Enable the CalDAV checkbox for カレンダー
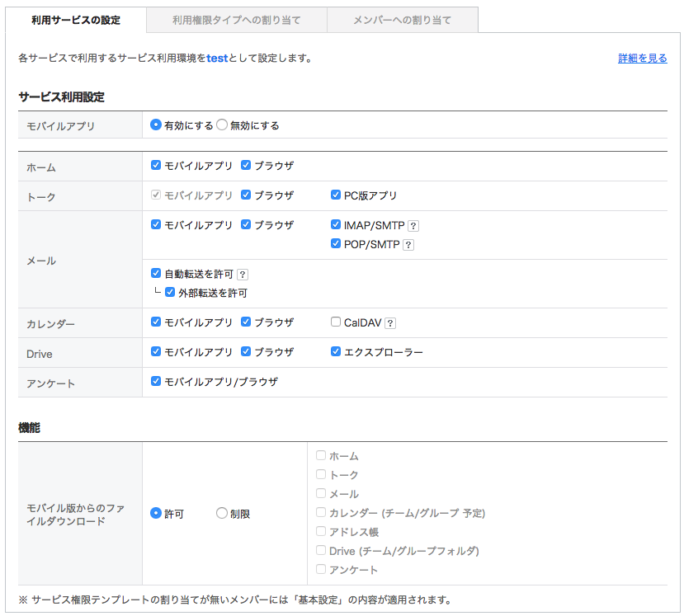 (336, 322)
